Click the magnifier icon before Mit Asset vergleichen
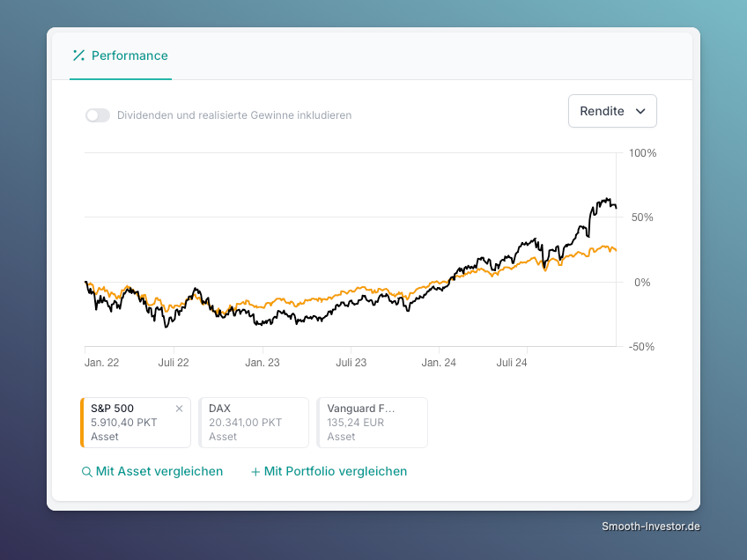Image resolution: width=747 pixels, height=560 pixels. [86, 472]
